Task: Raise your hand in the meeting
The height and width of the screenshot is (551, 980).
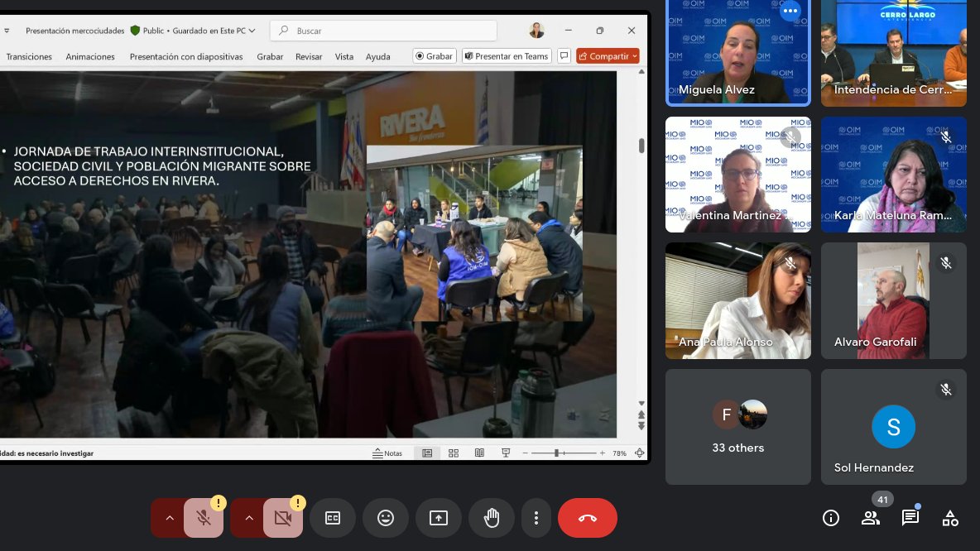Action: click(492, 518)
